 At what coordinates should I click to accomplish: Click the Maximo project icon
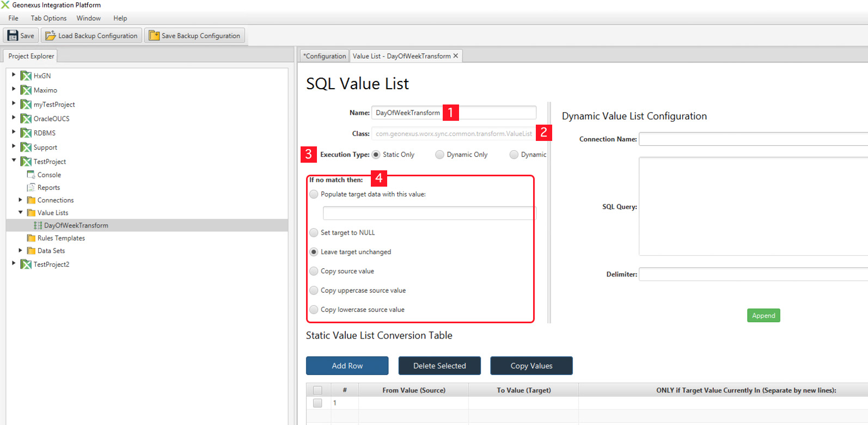click(x=26, y=90)
